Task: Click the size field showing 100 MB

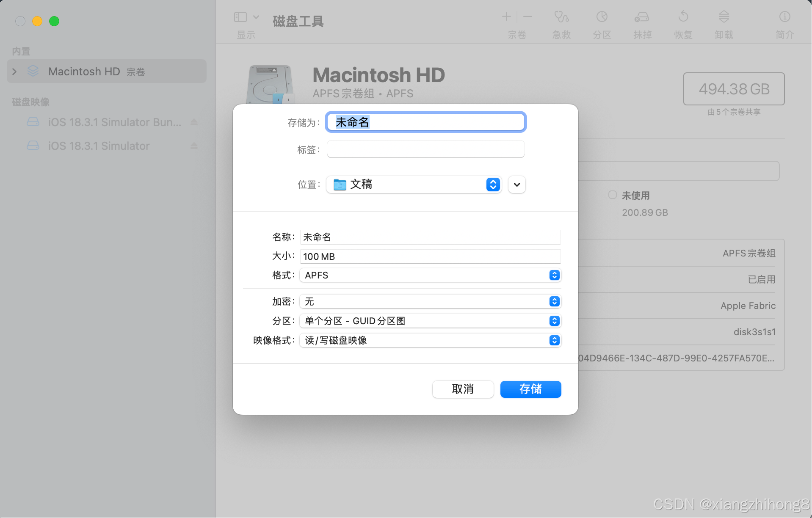Action: [x=430, y=256]
